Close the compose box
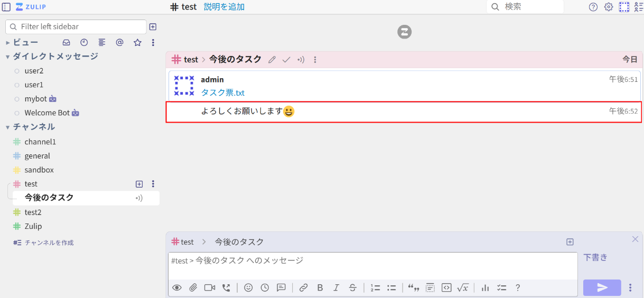This screenshot has height=298, width=644. point(635,239)
